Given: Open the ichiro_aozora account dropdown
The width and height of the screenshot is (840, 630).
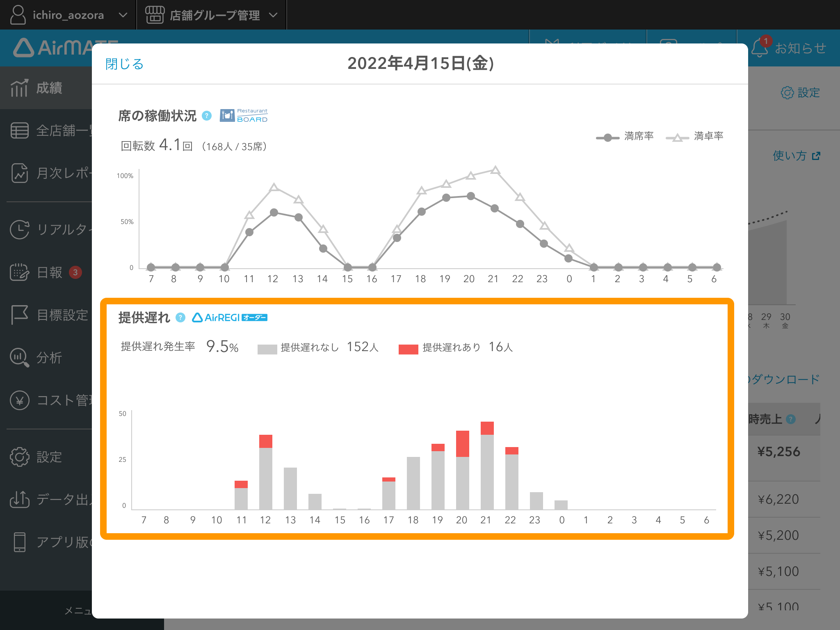Looking at the screenshot, I should tap(68, 15).
